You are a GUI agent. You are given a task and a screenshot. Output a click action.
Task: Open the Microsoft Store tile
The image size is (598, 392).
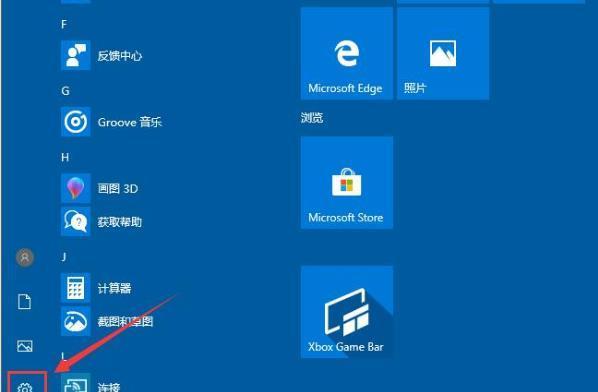pos(347,183)
